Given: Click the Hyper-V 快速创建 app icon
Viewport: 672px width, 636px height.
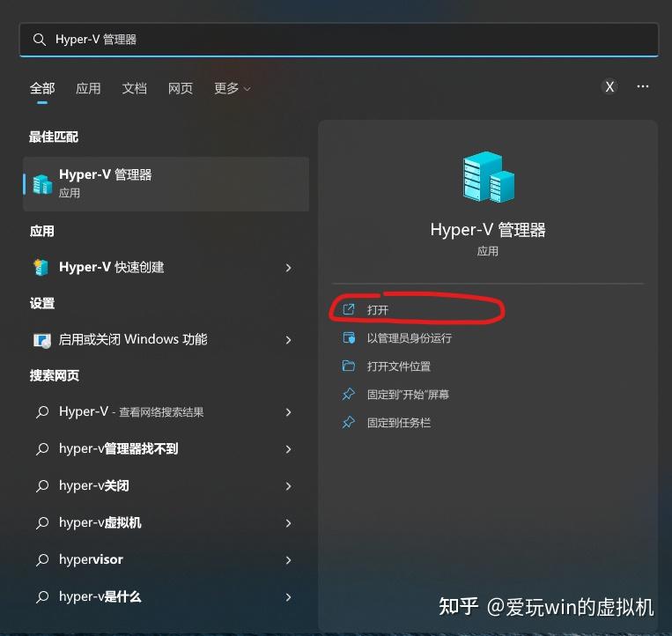Looking at the screenshot, I should tap(41, 268).
